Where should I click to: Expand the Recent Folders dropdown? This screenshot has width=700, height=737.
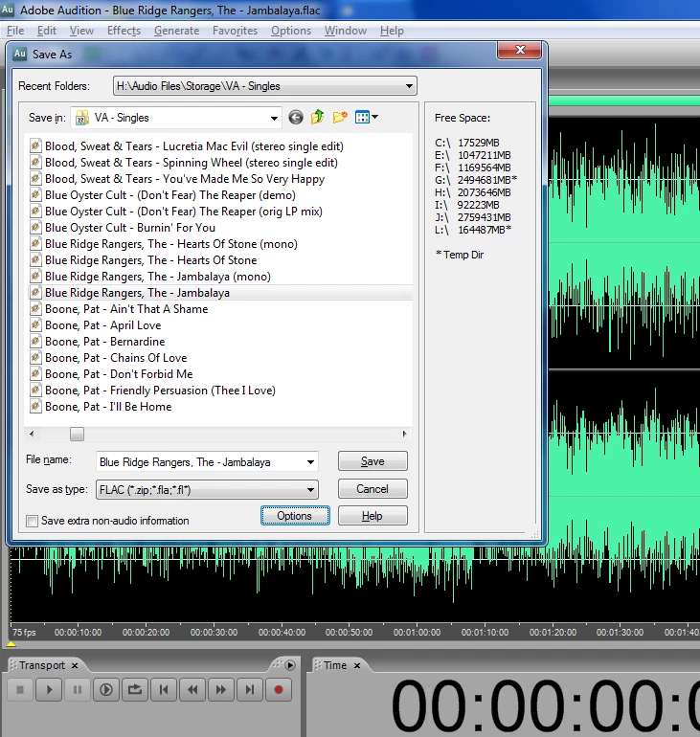(x=409, y=86)
